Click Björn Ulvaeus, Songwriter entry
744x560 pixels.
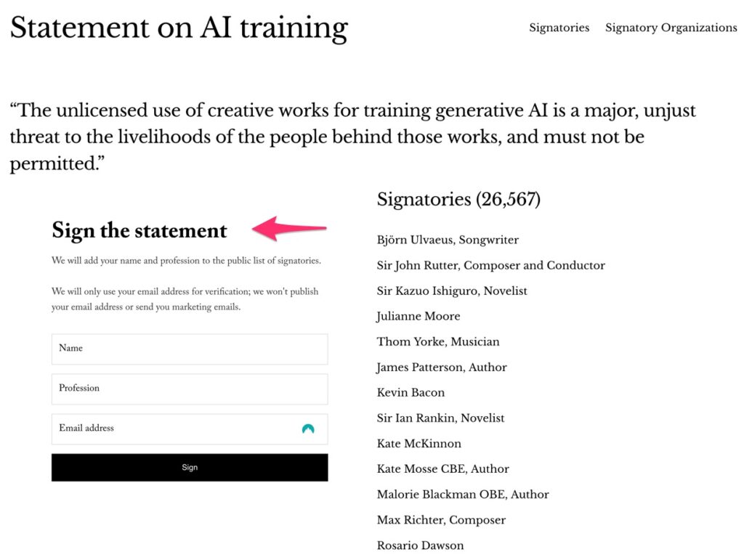pyautogui.click(x=448, y=240)
